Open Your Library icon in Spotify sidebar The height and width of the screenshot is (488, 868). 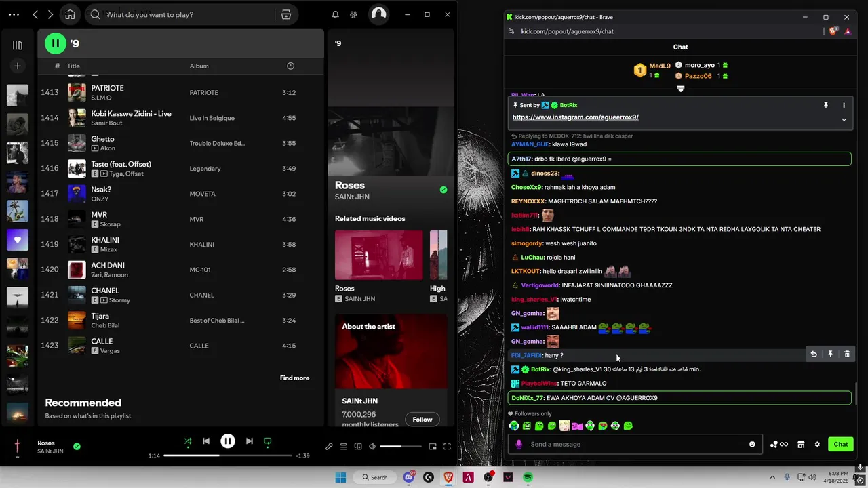pyautogui.click(x=18, y=45)
